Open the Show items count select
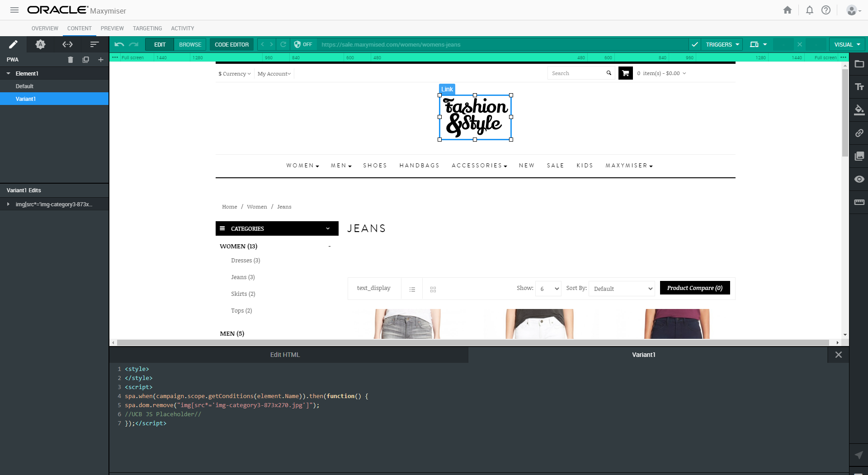The width and height of the screenshot is (868, 475). pos(548,289)
